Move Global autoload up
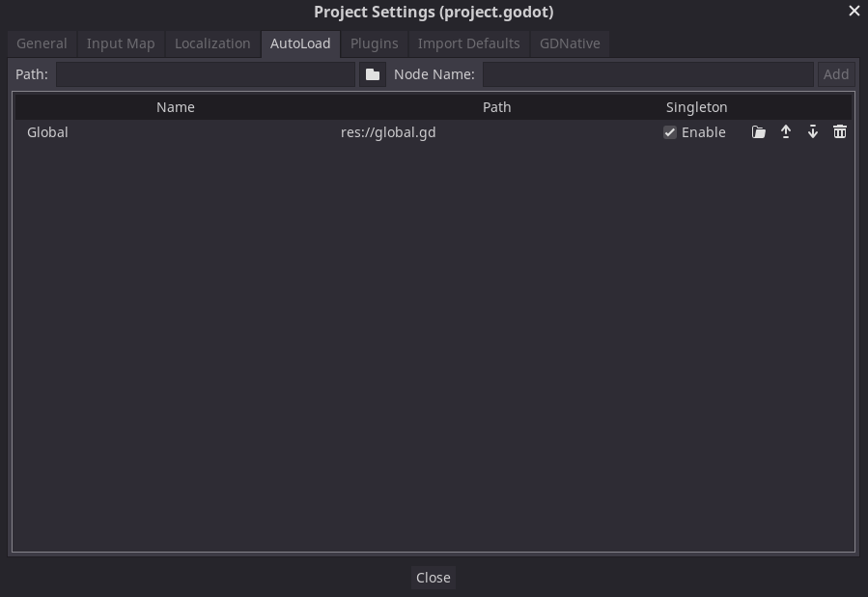Viewport: 868px width, 597px height. 786,131
